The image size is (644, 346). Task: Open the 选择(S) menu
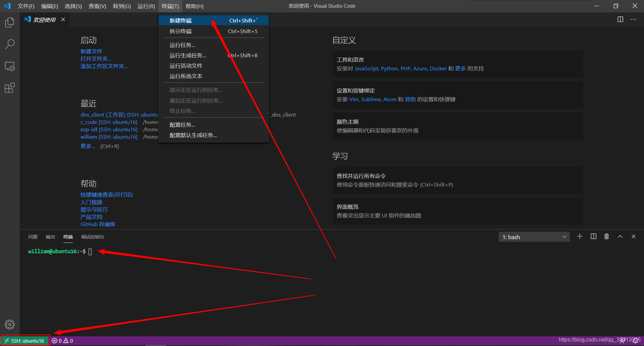pos(73,6)
